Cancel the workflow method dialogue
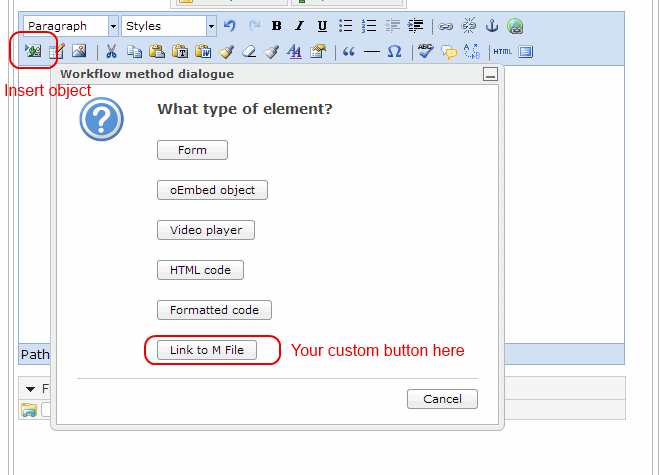The image size is (659, 475). coord(442,399)
